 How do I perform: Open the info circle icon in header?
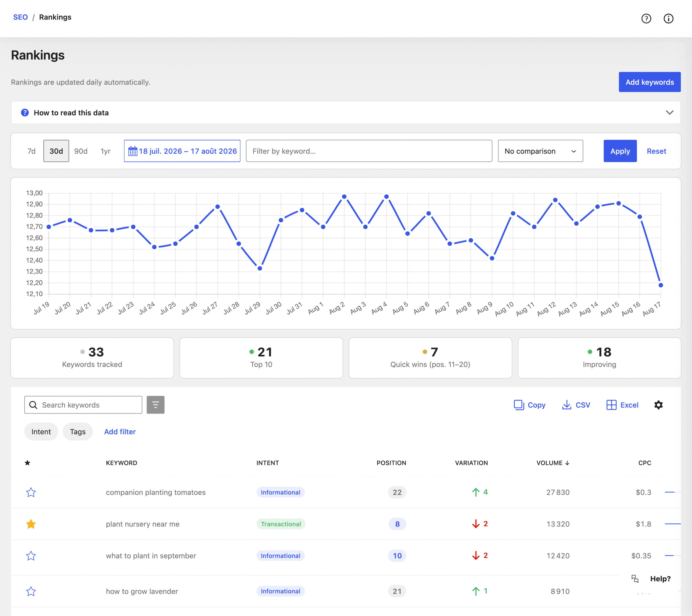tap(668, 19)
